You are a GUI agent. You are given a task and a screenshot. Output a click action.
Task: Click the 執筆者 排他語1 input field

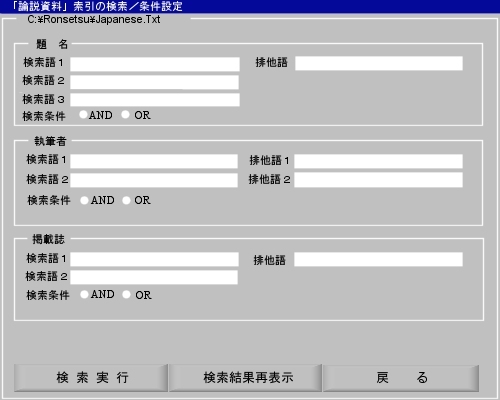[x=378, y=161]
